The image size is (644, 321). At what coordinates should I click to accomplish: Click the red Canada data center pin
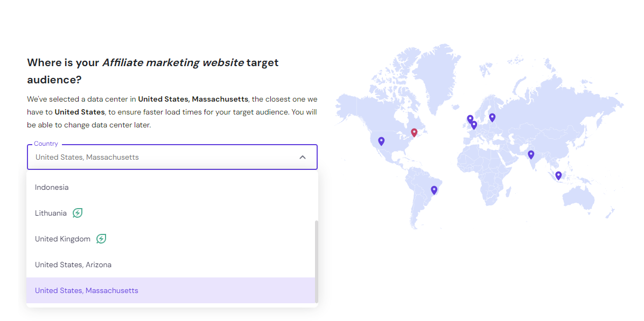(x=414, y=132)
